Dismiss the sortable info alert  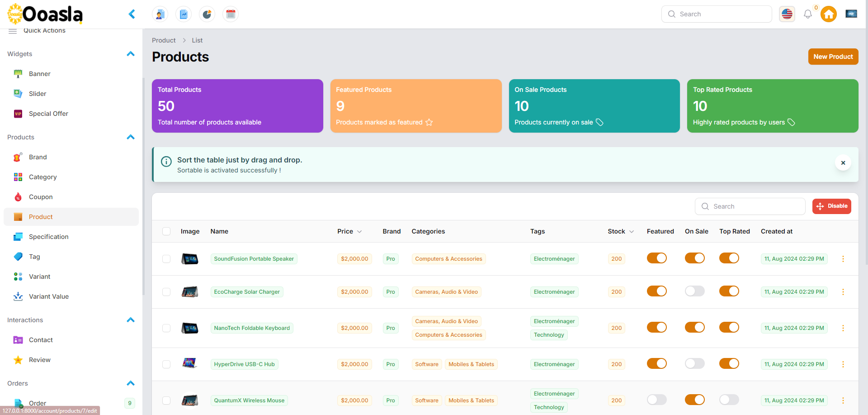pos(843,163)
